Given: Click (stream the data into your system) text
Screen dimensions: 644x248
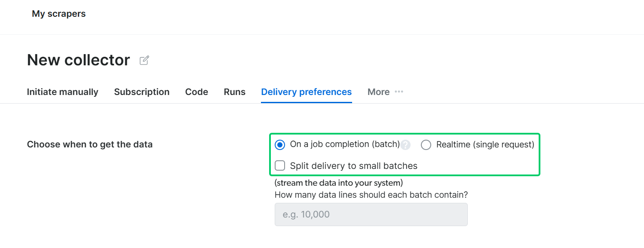Looking at the screenshot, I should tap(339, 183).
